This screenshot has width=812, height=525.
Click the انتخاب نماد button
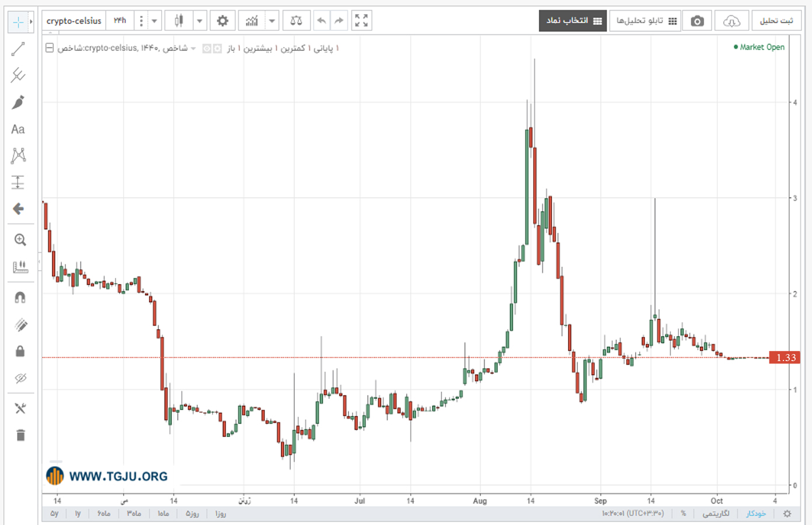click(x=573, y=21)
